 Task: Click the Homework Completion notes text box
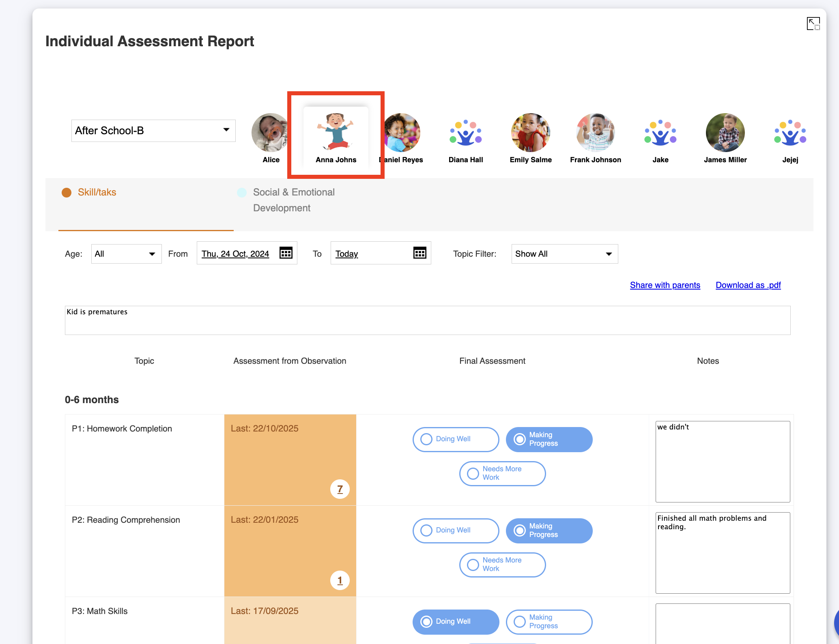(723, 462)
